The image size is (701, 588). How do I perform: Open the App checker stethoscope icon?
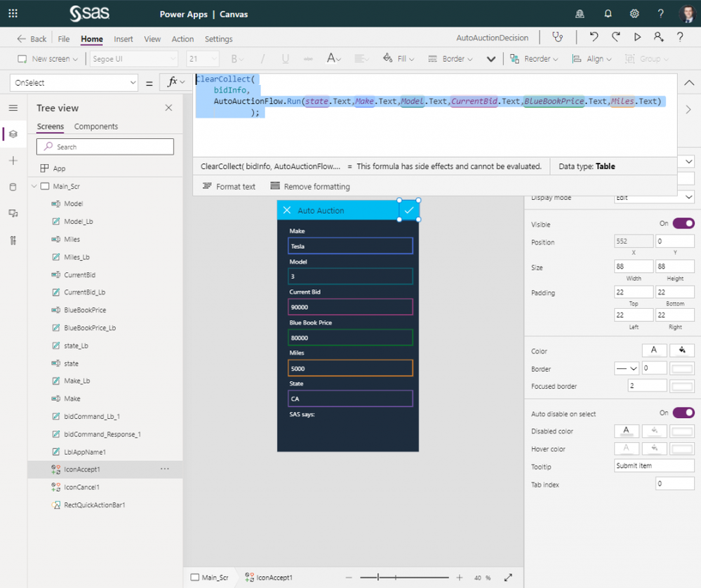(558, 38)
